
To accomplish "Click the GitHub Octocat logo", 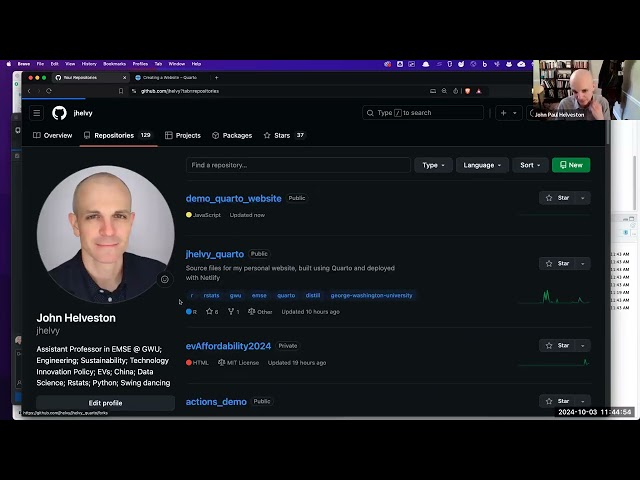I will tap(59, 113).
